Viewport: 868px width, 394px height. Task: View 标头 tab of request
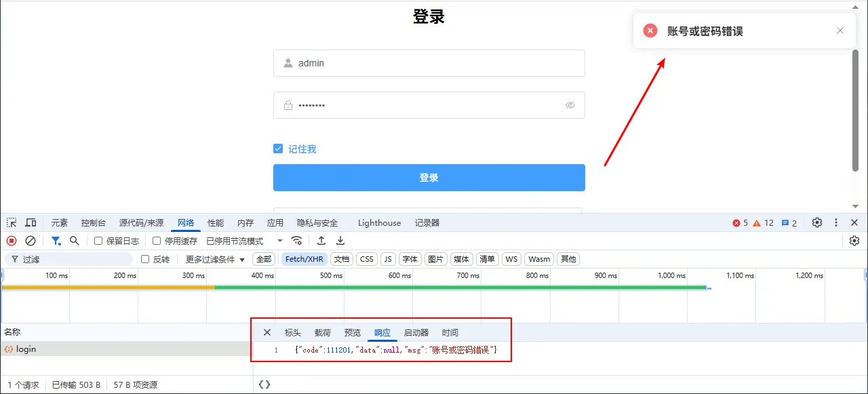(x=293, y=332)
